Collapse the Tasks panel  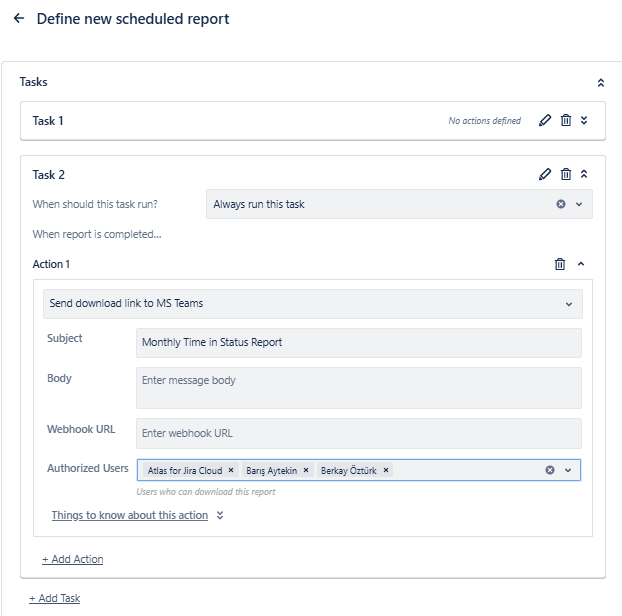click(600, 83)
